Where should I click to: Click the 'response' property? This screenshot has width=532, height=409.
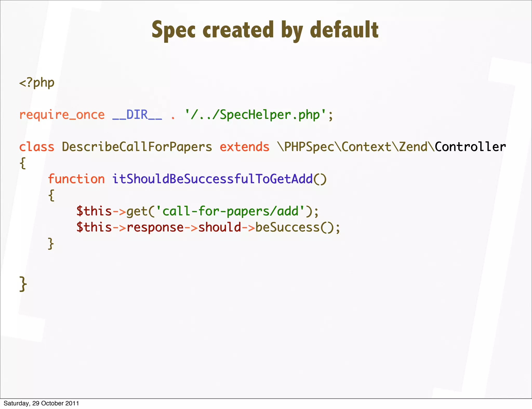coord(155,228)
